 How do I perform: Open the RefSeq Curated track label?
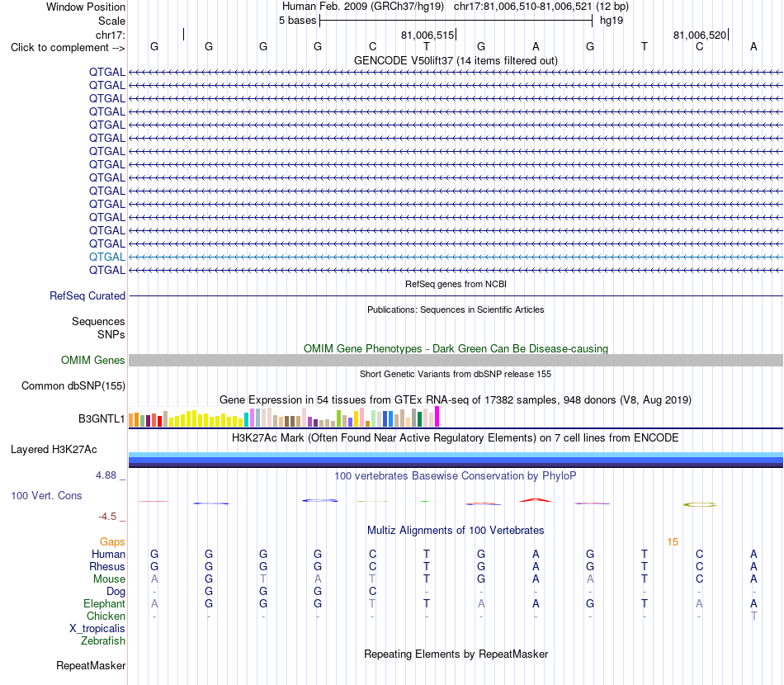(x=87, y=296)
